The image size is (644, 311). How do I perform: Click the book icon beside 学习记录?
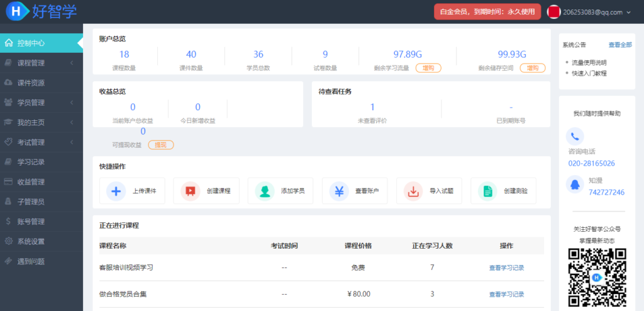(8, 162)
